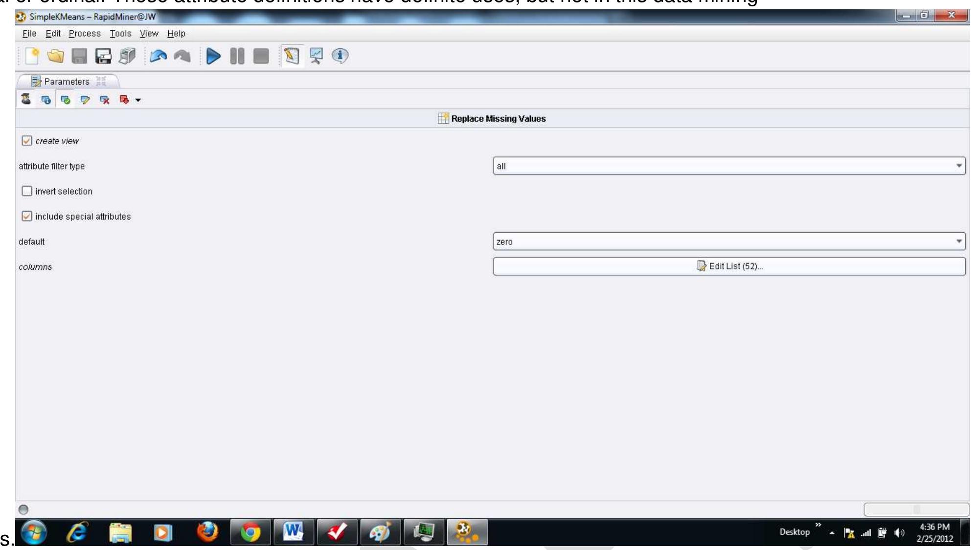Pause the running process

click(237, 56)
